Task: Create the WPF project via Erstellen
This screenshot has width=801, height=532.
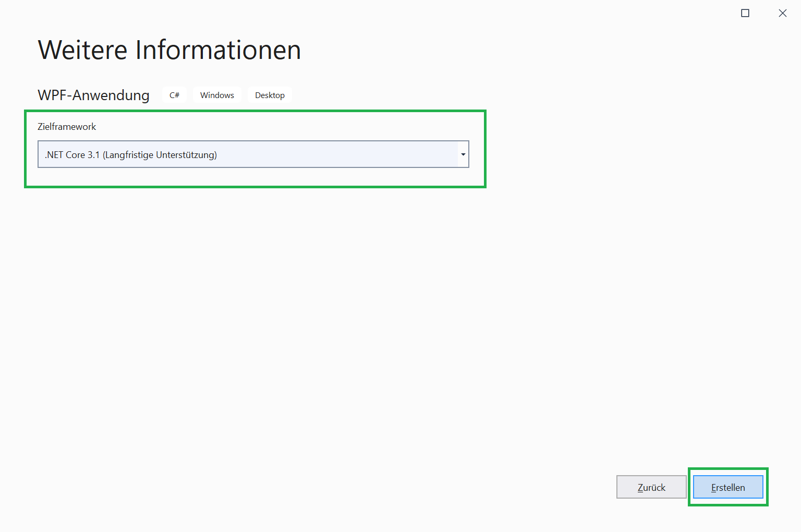Action: (x=728, y=487)
